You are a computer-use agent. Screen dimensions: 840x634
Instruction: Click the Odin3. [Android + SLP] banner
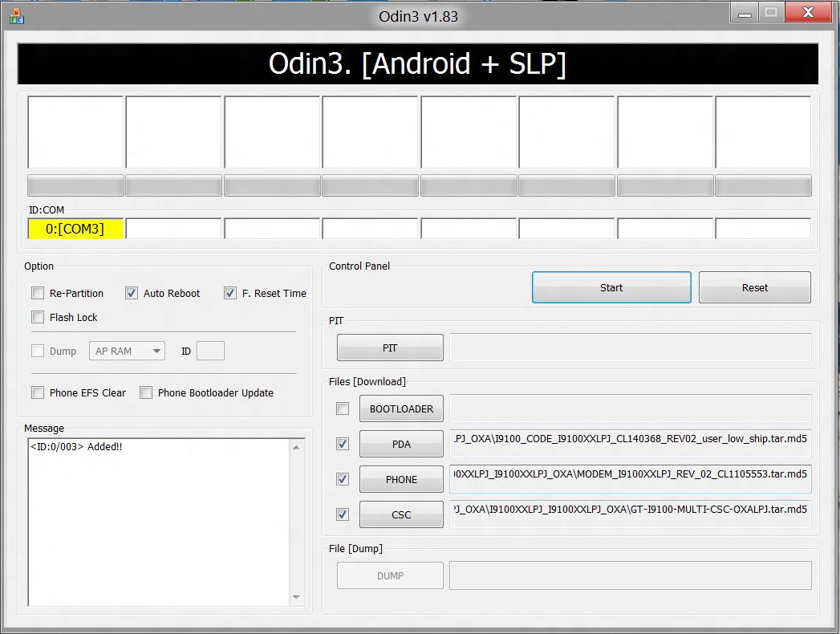pyautogui.click(x=418, y=64)
